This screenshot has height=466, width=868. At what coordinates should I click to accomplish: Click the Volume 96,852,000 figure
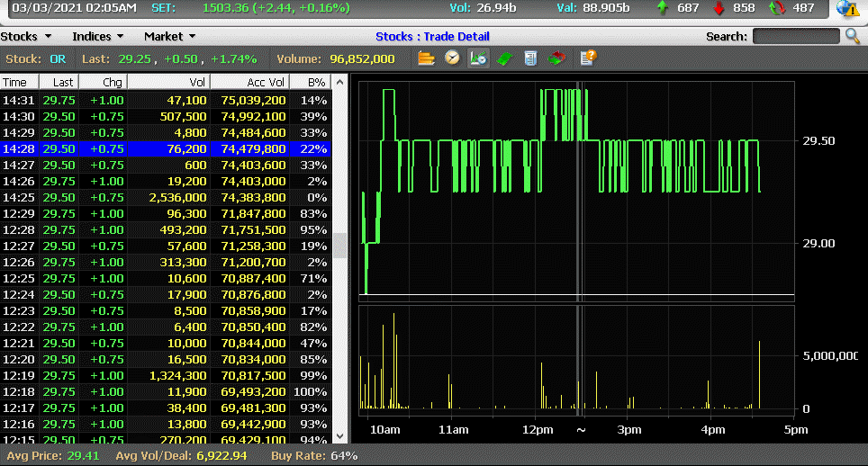362,59
